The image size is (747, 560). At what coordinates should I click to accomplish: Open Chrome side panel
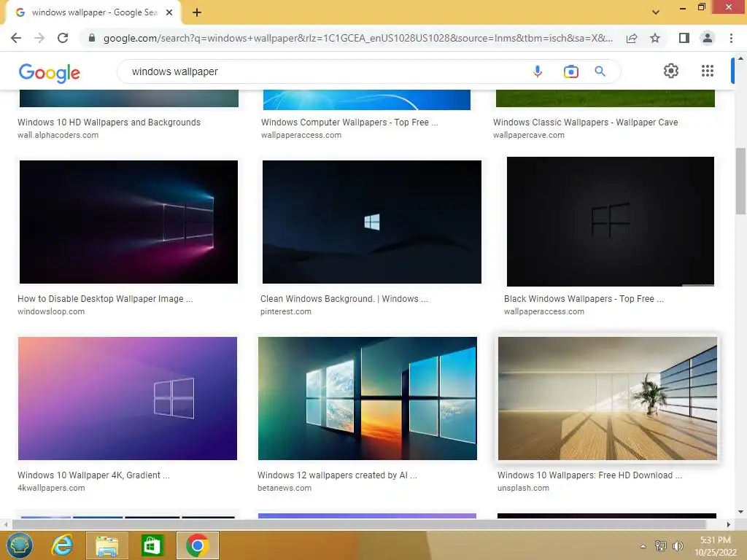(x=684, y=38)
